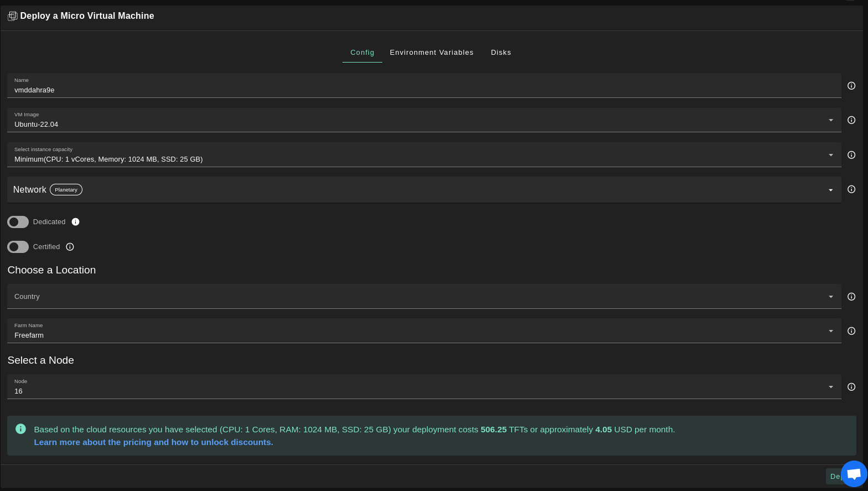
Task: Click info icon next to Certified label
Action: pos(70,247)
